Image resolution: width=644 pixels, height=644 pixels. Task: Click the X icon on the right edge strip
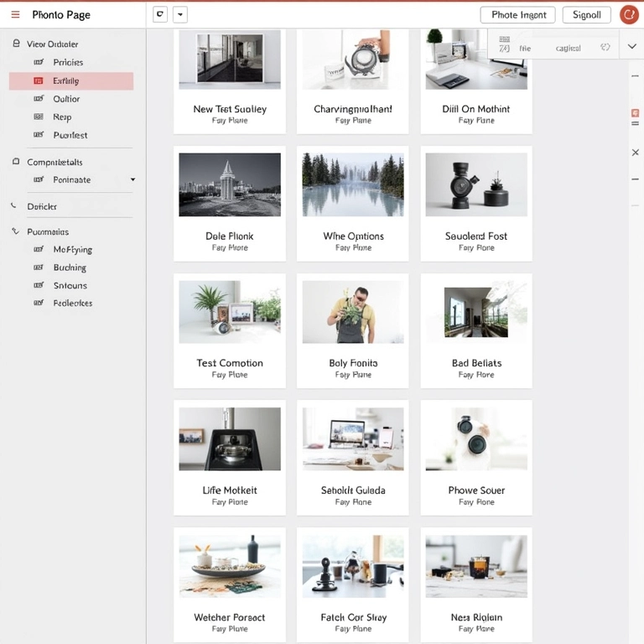[635, 153]
